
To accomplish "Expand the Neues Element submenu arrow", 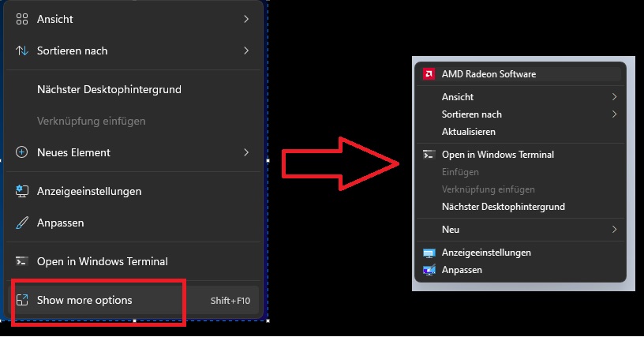I will 246,152.
